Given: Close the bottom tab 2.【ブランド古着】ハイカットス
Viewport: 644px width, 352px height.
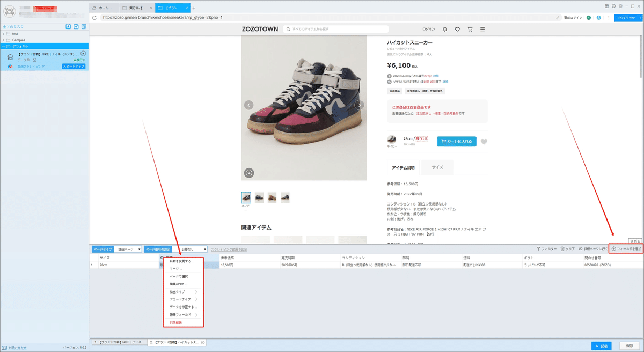Looking at the screenshot, I should (203, 342).
